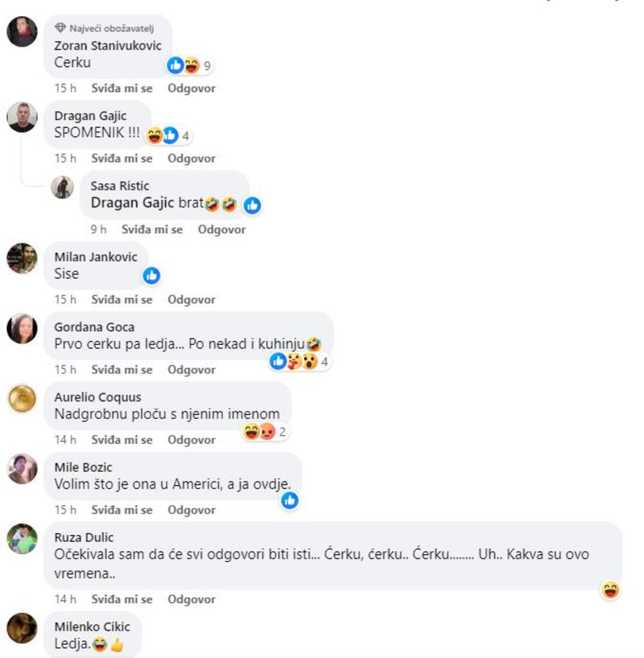The width and height of the screenshot is (644, 658).
Task: Open Aurelio Coquus's profile name link
Action: 98,398
